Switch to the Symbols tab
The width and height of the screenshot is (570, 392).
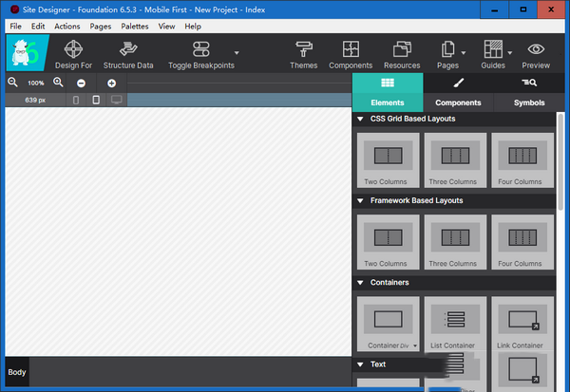coord(529,102)
